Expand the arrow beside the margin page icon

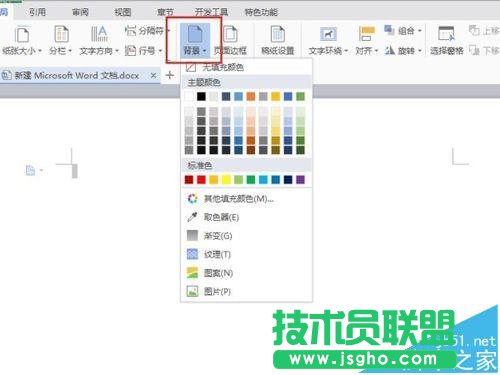[41, 170]
